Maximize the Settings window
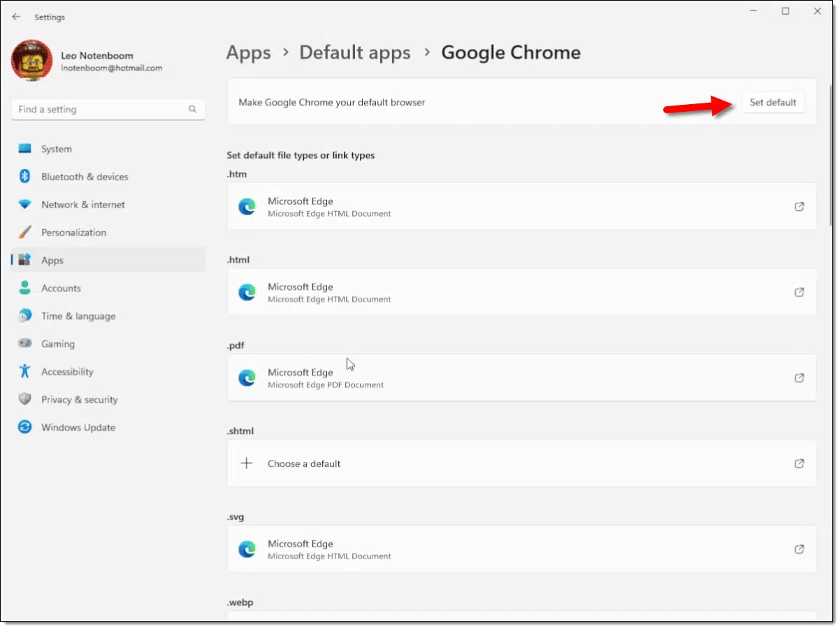The image size is (840, 629). pyautogui.click(x=785, y=11)
